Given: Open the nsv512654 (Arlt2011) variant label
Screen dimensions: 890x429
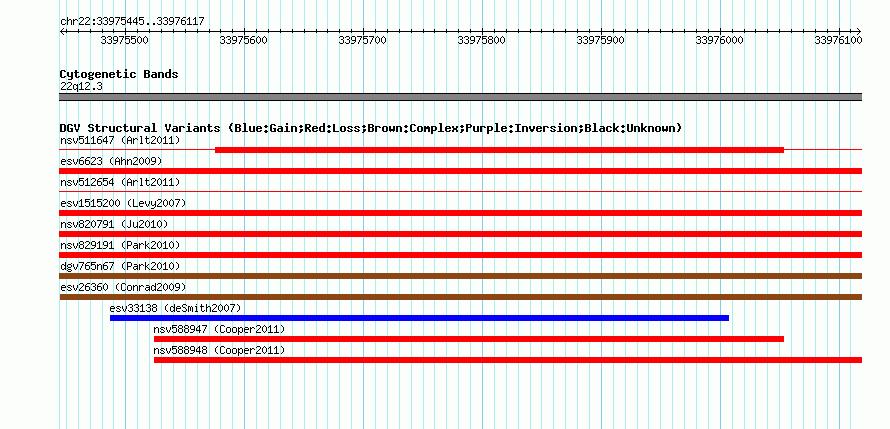Looking at the screenshot, I should (120, 182).
